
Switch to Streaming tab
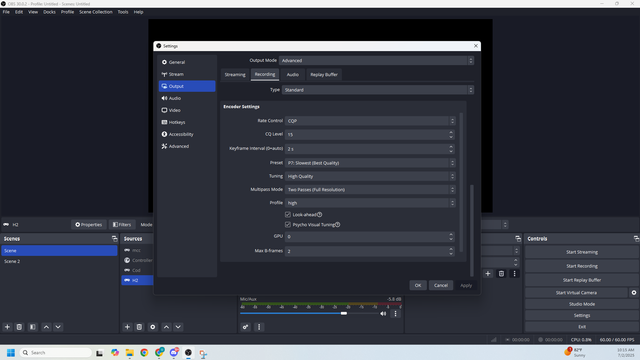(x=235, y=75)
